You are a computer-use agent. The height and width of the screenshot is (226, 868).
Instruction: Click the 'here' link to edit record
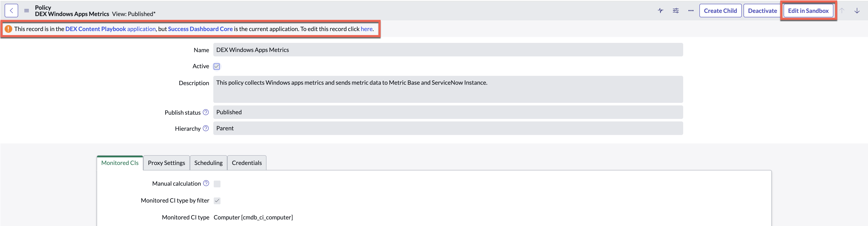click(x=367, y=29)
